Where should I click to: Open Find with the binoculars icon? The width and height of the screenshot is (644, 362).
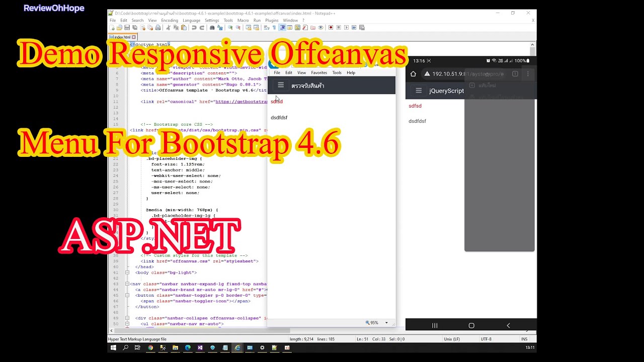212,27
